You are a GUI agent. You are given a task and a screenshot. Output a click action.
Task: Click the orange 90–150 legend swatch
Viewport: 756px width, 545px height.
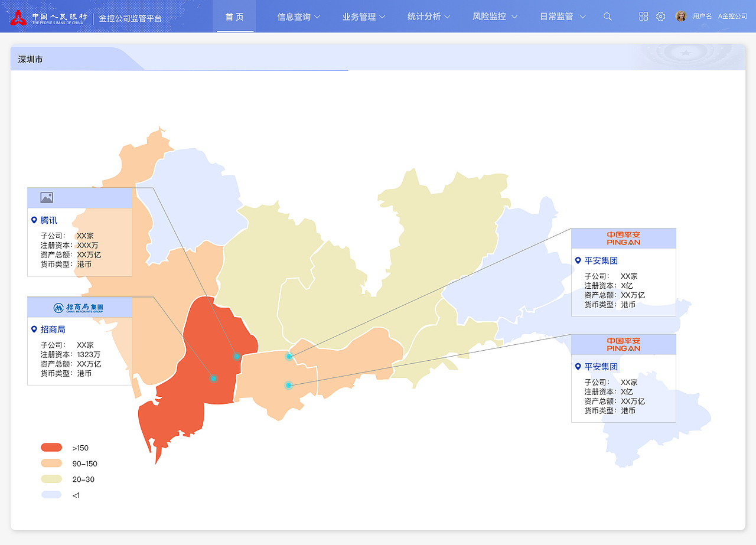tap(51, 464)
